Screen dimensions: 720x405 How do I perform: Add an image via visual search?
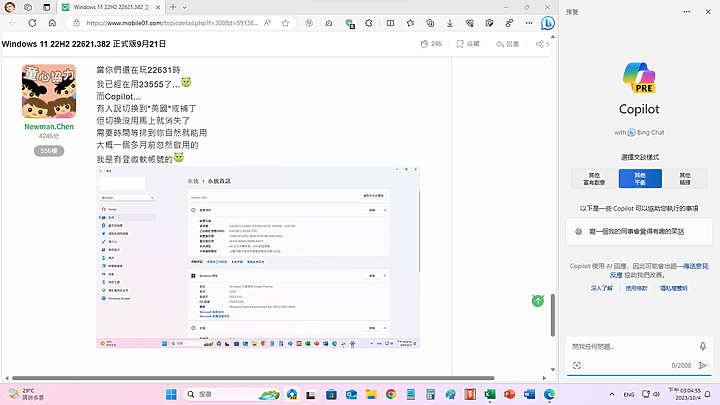pos(577,366)
